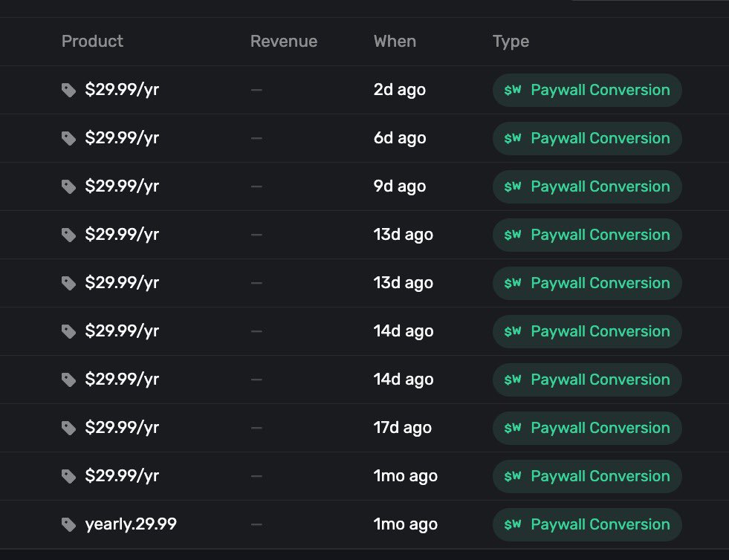Click the '6d ago' timestamp
This screenshot has height=560, width=729.
click(x=400, y=138)
